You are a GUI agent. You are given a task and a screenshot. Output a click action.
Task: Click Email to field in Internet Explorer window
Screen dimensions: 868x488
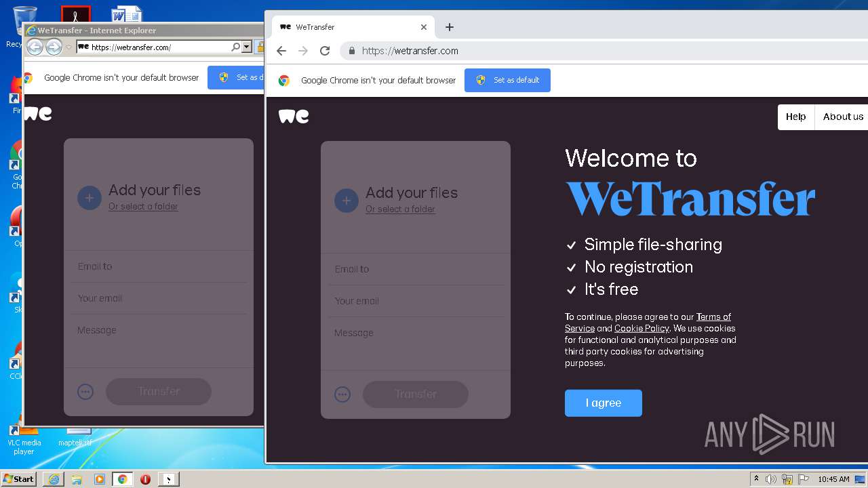[159, 266]
